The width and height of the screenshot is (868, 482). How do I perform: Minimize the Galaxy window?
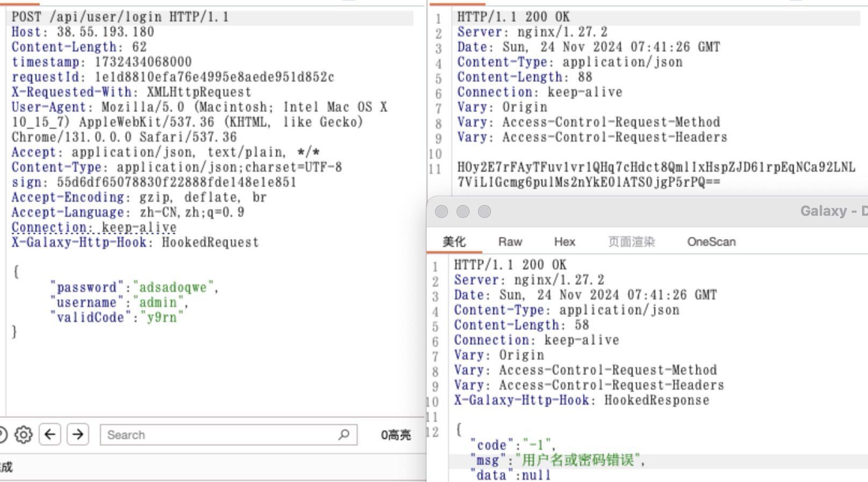point(463,211)
